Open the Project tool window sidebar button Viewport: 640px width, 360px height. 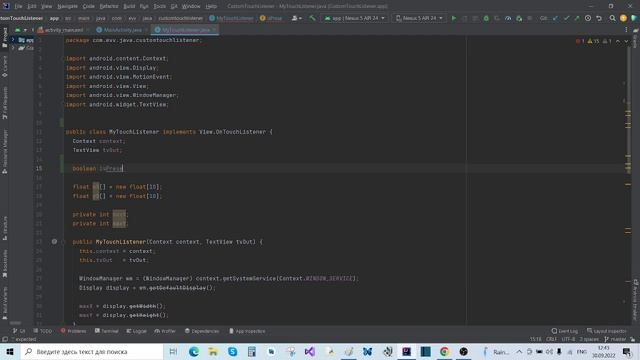[4, 38]
